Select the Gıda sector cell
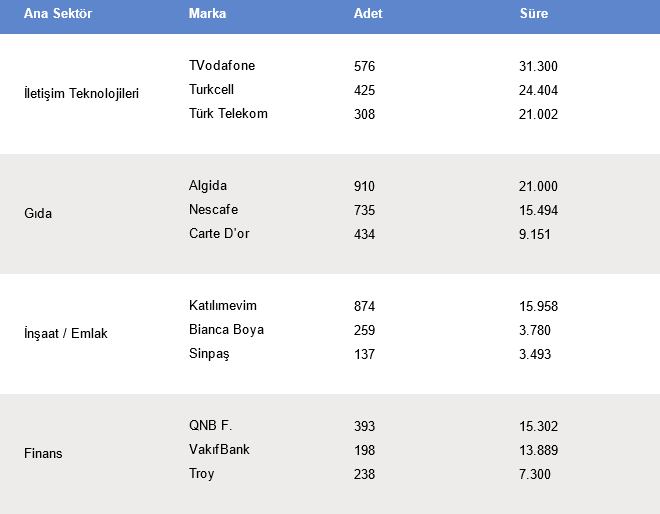The image size is (660, 514). (38, 214)
